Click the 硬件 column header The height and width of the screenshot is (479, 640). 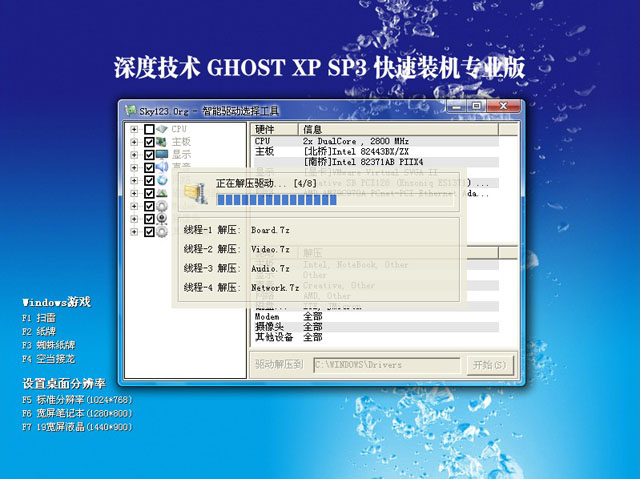pos(274,129)
